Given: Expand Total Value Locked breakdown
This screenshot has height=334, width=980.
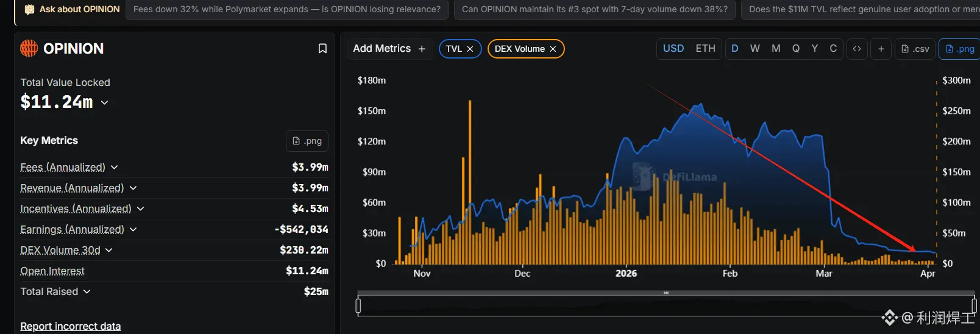Looking at the screenshot, I should 105,102.
